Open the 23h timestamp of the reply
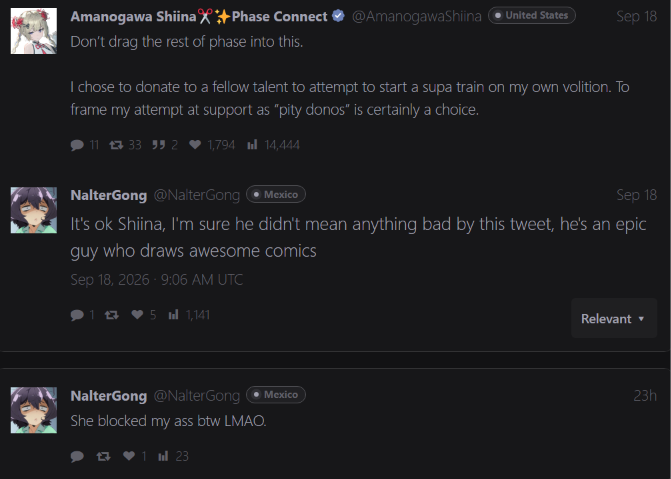Viewport: 671px width, 479px height. (x=645, y=396)
